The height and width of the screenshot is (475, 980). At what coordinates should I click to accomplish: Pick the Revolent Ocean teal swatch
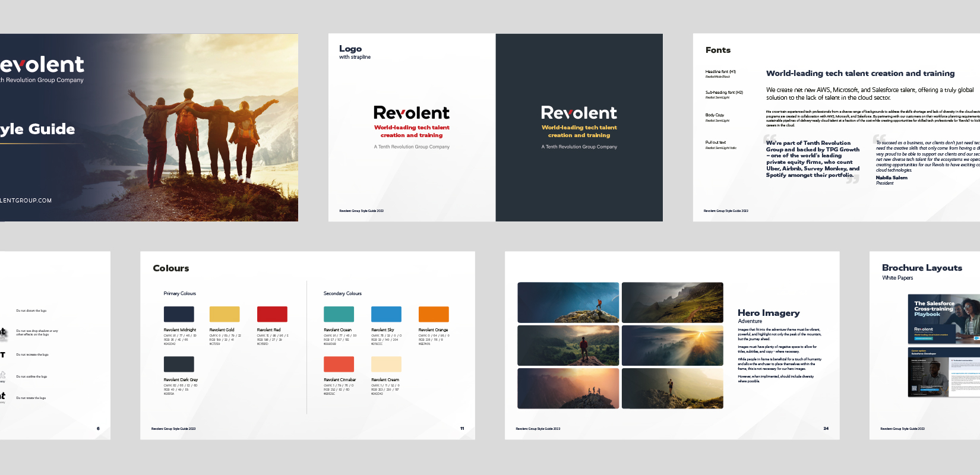coord(339,314)
